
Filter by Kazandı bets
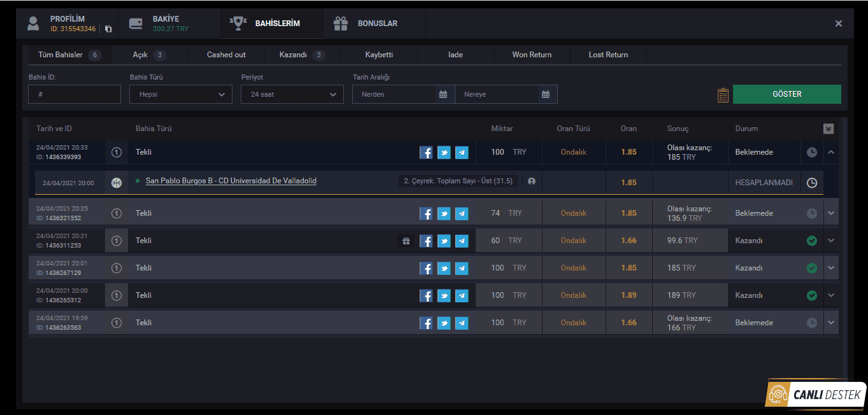302,55
